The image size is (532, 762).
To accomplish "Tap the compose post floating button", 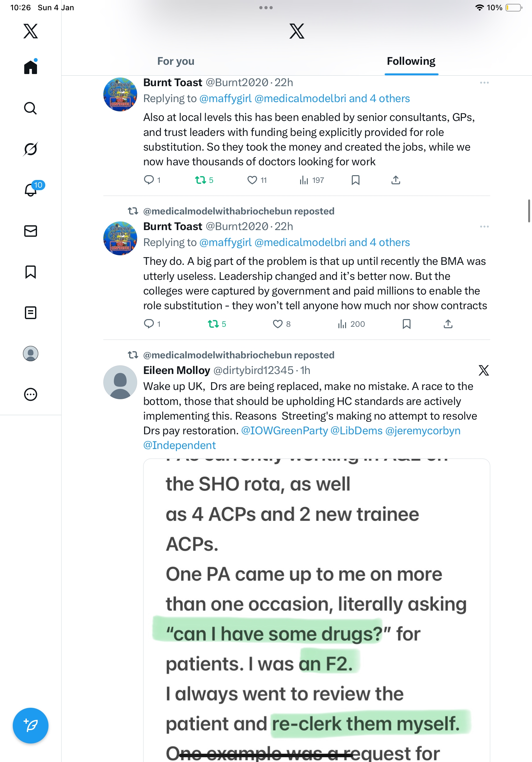I will coord(31,725).
